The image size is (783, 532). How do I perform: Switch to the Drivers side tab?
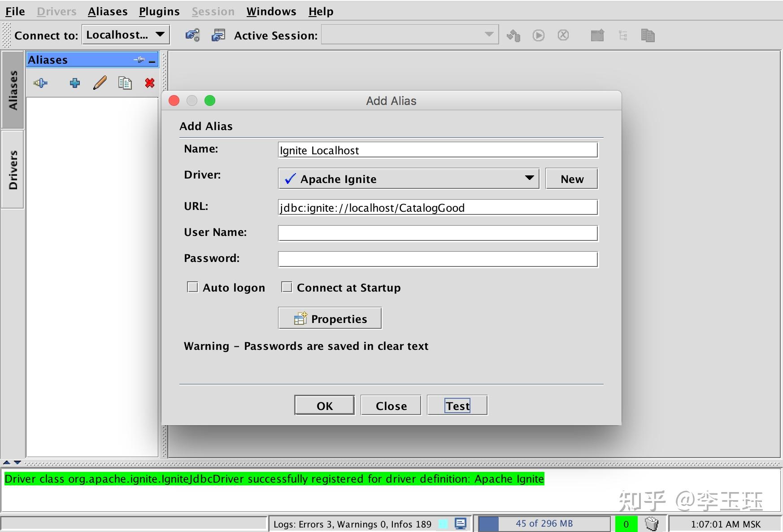[13, 170]
